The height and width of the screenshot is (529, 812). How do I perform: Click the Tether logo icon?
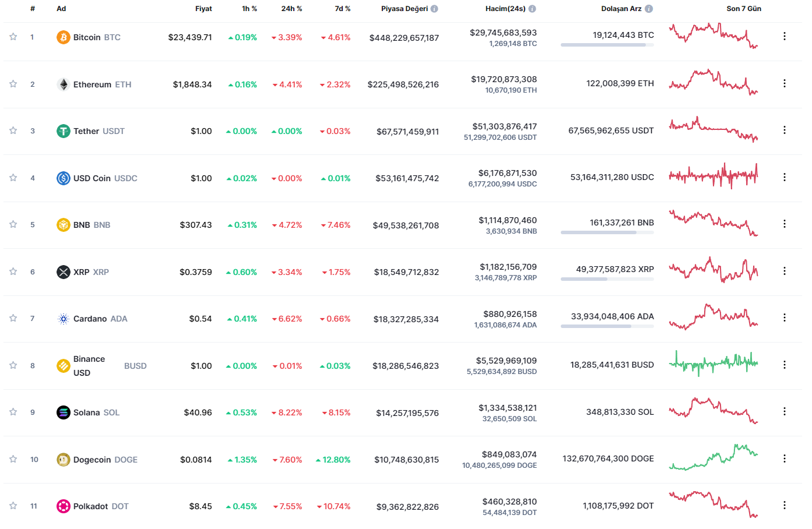tap(63, 131)
